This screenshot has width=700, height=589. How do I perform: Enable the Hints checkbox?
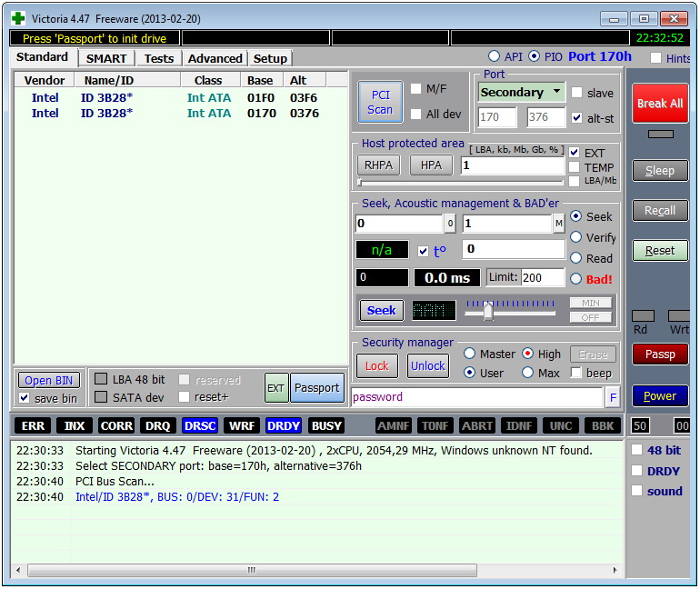pyautogui.click(x=655, y=58)
